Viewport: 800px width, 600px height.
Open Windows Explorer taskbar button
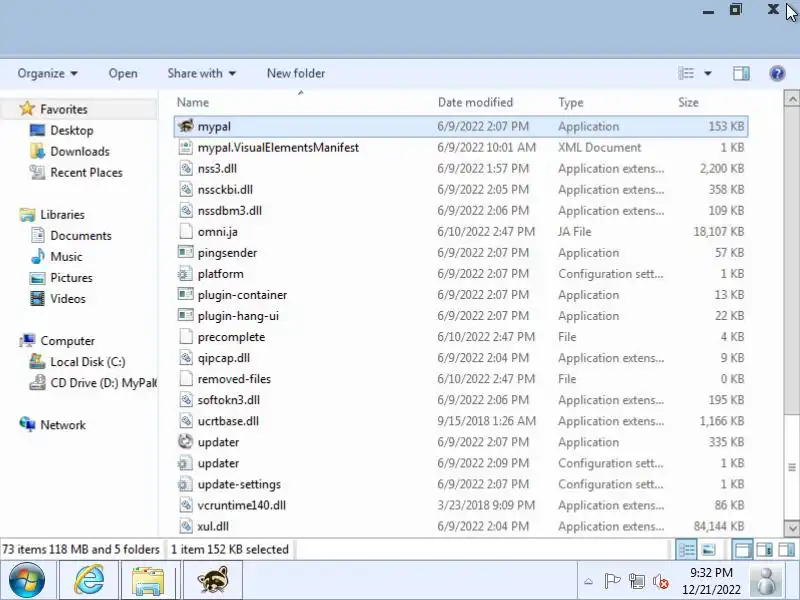coord(148,580)
